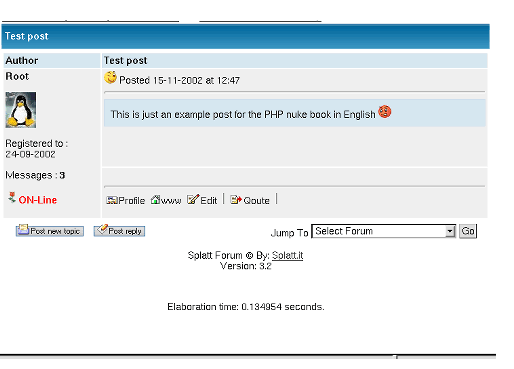Viewport: 514px width, 369px height.
Task: Click the Tux penguin avatar image
Action: click(21, 110)
